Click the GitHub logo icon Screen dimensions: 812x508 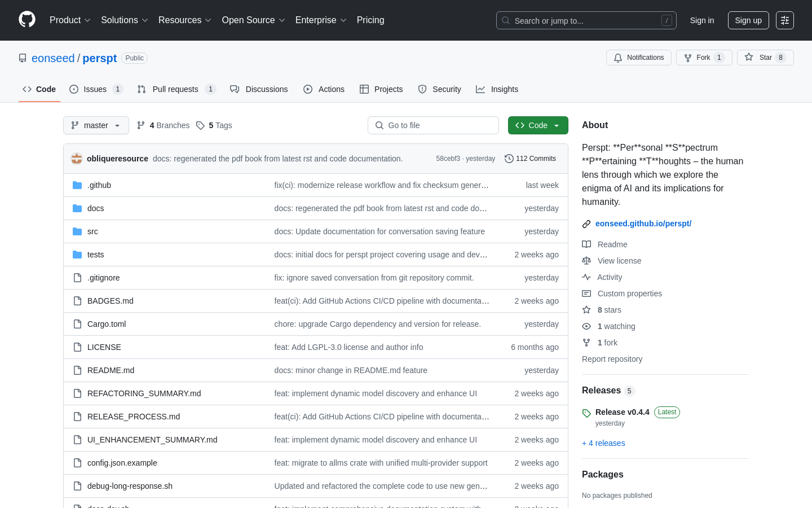point(27,20)
